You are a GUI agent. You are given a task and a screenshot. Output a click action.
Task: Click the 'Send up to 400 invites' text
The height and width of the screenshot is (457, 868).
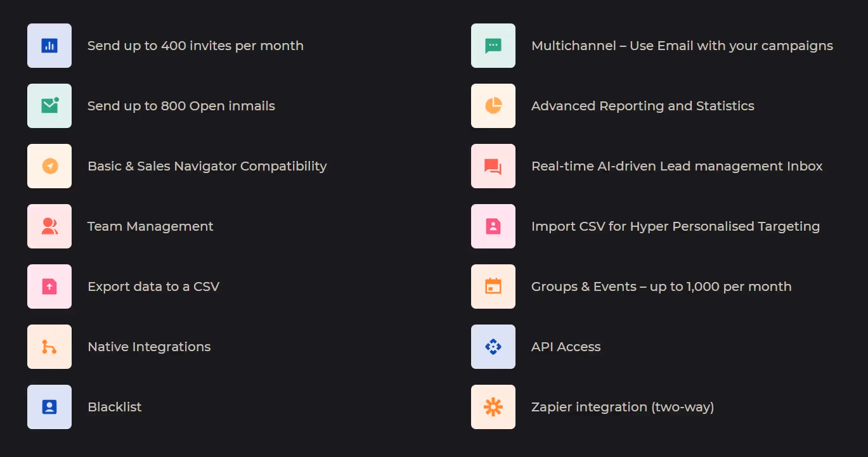point(195,45)
